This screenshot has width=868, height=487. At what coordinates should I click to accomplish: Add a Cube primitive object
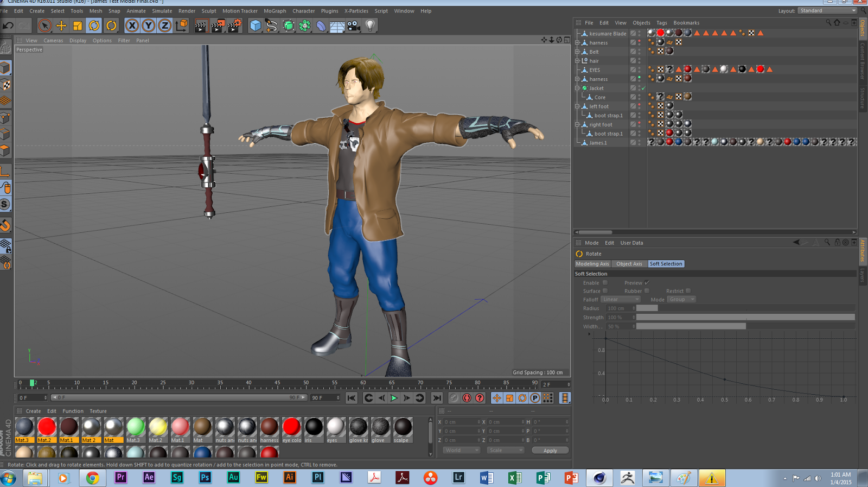[x=255, y=26]
